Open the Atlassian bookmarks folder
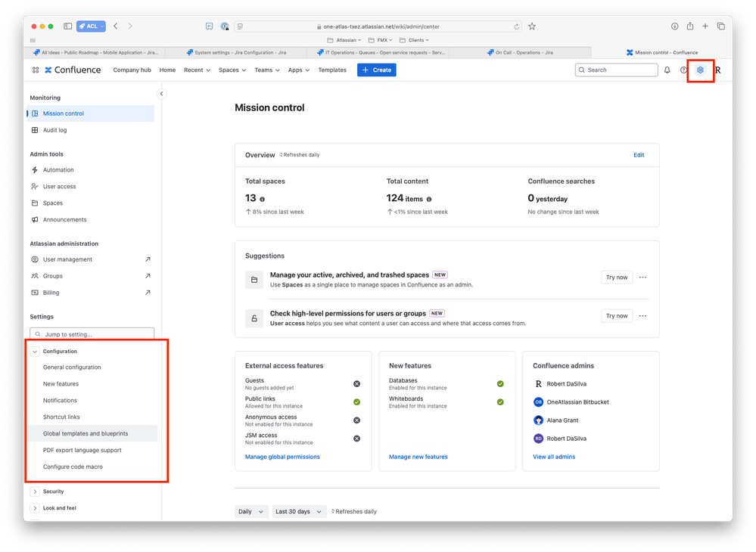Viewport: 756px width, 552px height. [x=344, y=40]
